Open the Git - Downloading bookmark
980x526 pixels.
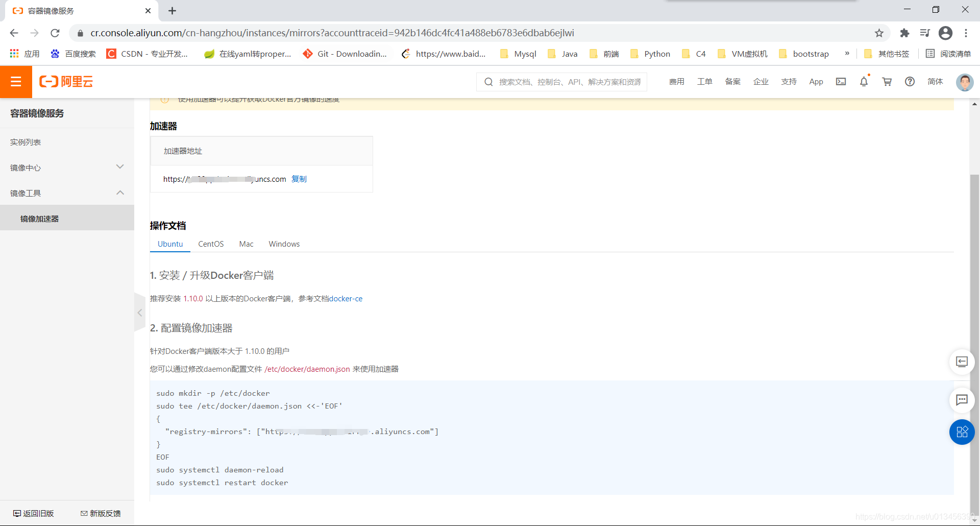tap(345, 54)
